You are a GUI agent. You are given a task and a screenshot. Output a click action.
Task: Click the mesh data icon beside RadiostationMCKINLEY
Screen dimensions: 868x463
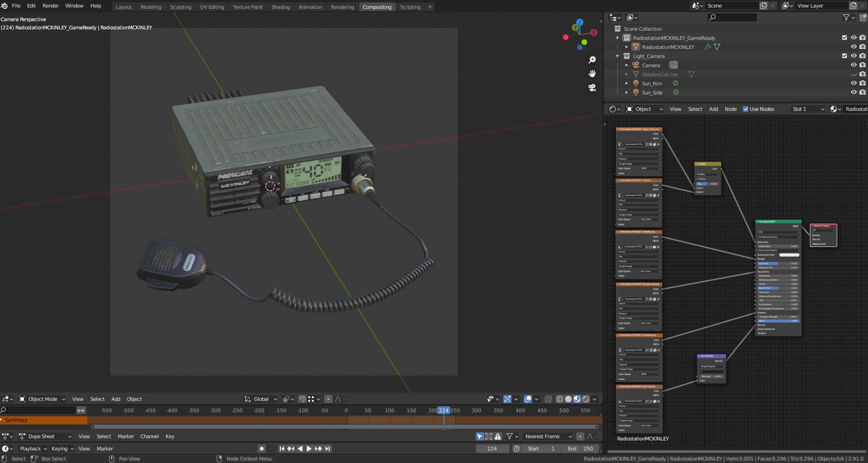pyautogui.click(x=717, y=47)
